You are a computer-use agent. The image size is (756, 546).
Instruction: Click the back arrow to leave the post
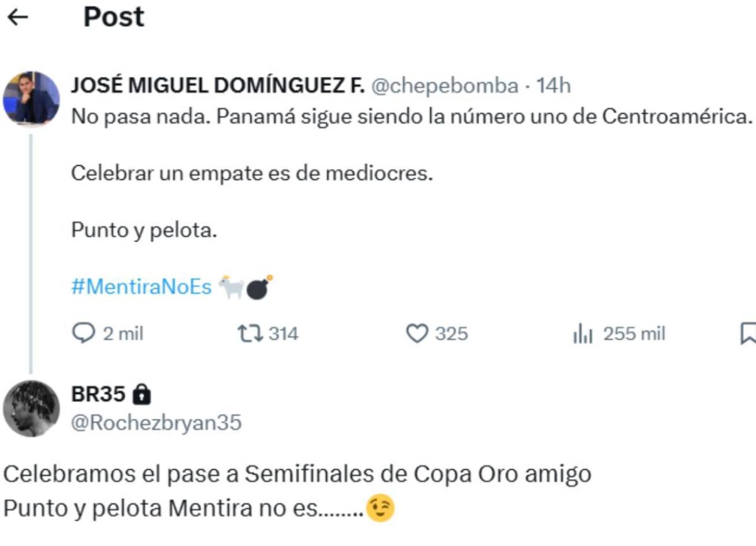pyautogui.click(x=19, y=18)
